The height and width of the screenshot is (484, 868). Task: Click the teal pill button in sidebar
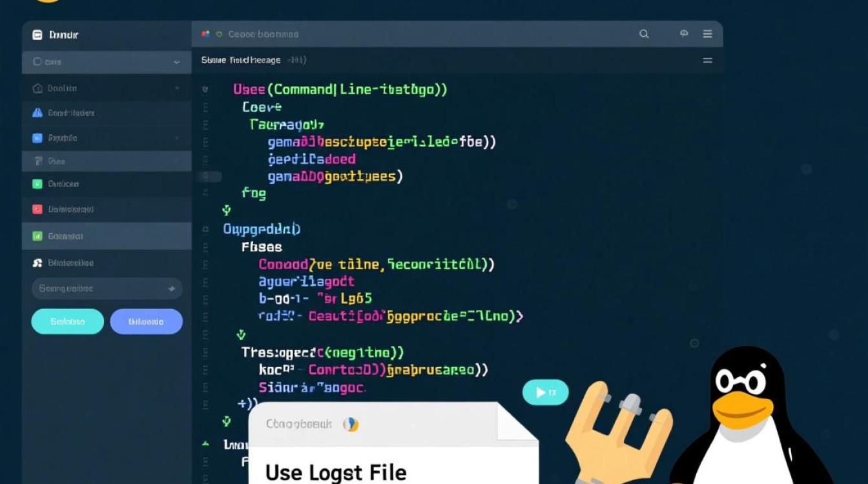(67, 321)
